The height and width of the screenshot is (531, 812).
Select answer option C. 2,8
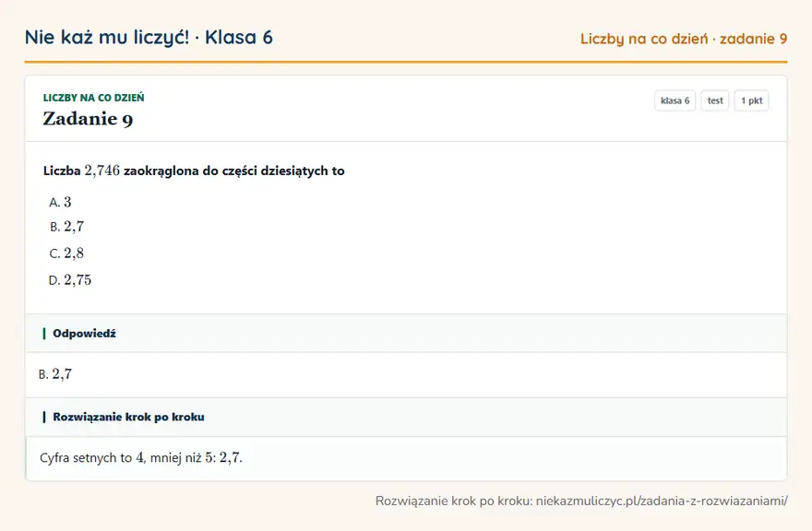66,254
